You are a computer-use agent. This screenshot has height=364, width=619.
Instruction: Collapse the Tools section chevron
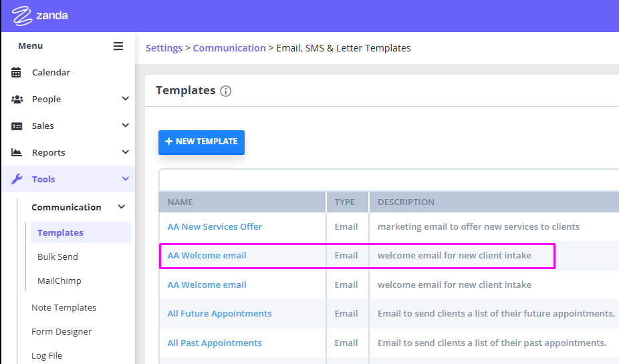(x=125, y=178)
